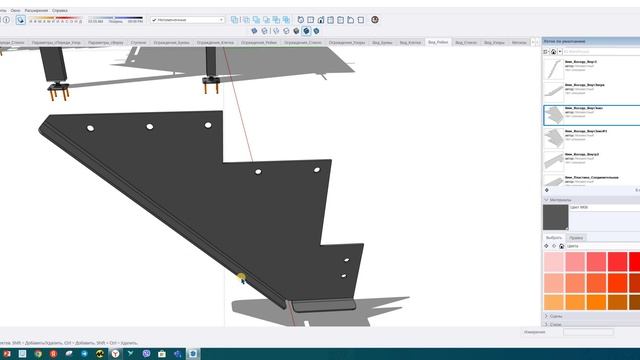Switch to the Right view
Viewport: 640px width, 360px height.
(331, 20)
